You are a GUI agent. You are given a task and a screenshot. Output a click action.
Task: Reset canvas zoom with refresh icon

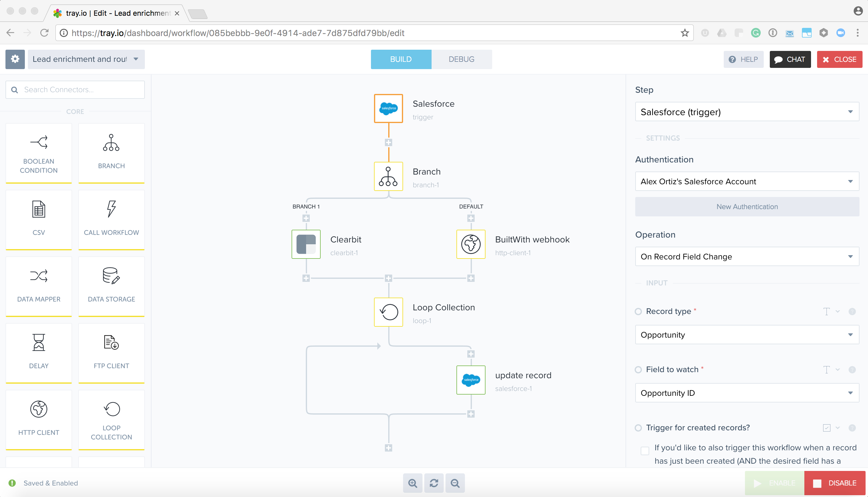pyautogui.click(x=434, y=483)
